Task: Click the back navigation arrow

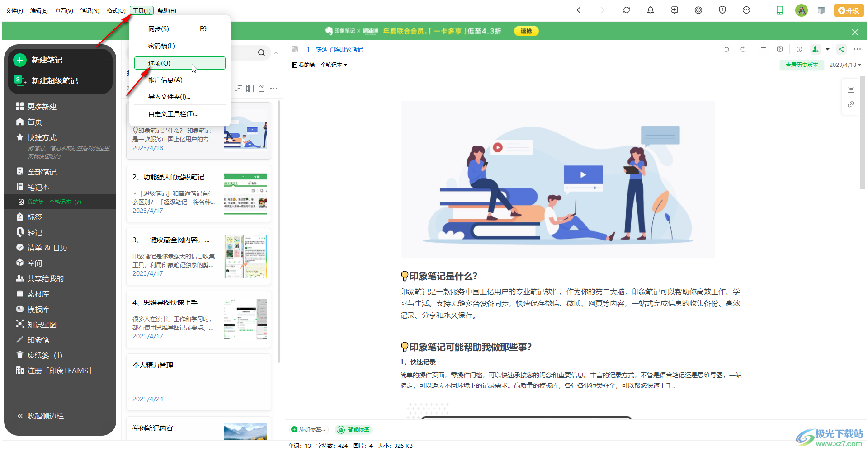Action: pyautogui.click(x=579, y=10)
